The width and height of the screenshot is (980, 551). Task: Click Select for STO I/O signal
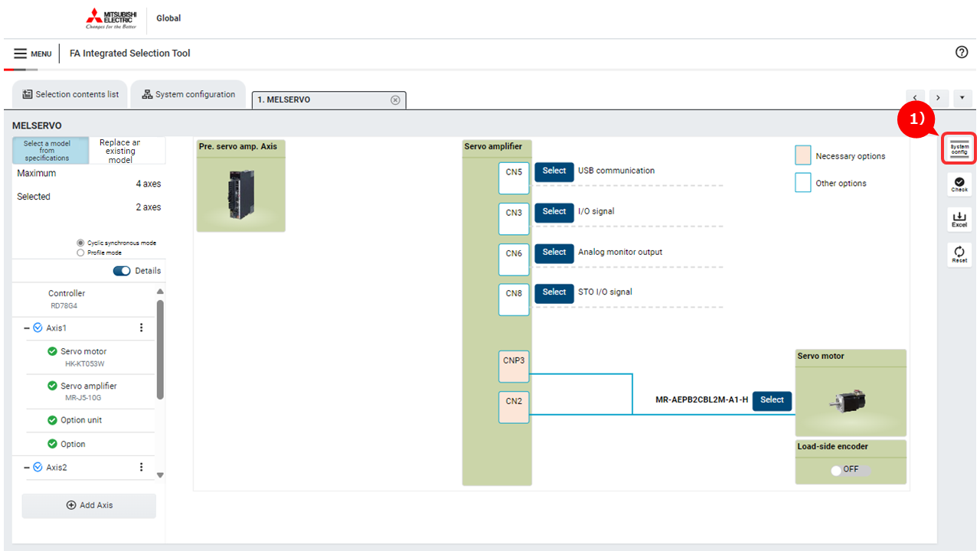[x=554, y=292]
